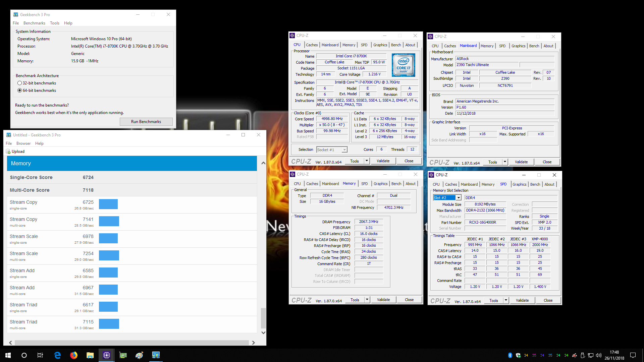Open the volume speaker tray icon
The width and height of the screenshot is (644, 362).
[x=599, y=355]
